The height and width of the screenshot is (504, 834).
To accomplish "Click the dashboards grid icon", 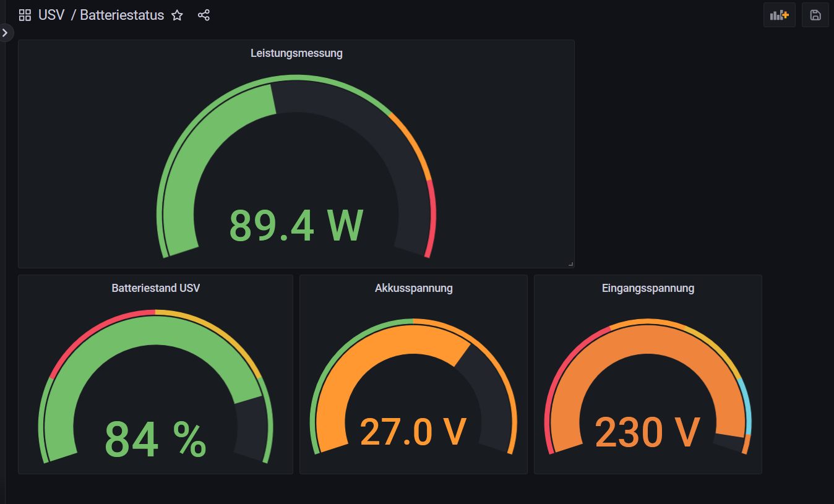I will pos(25,15).
